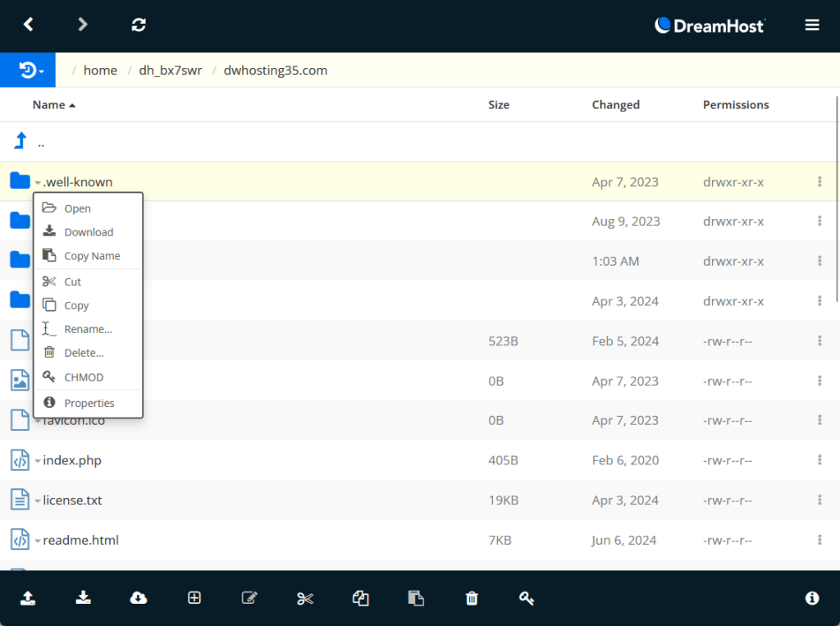Click the edit pencil icon in toolbar

[x=249, y=597]
